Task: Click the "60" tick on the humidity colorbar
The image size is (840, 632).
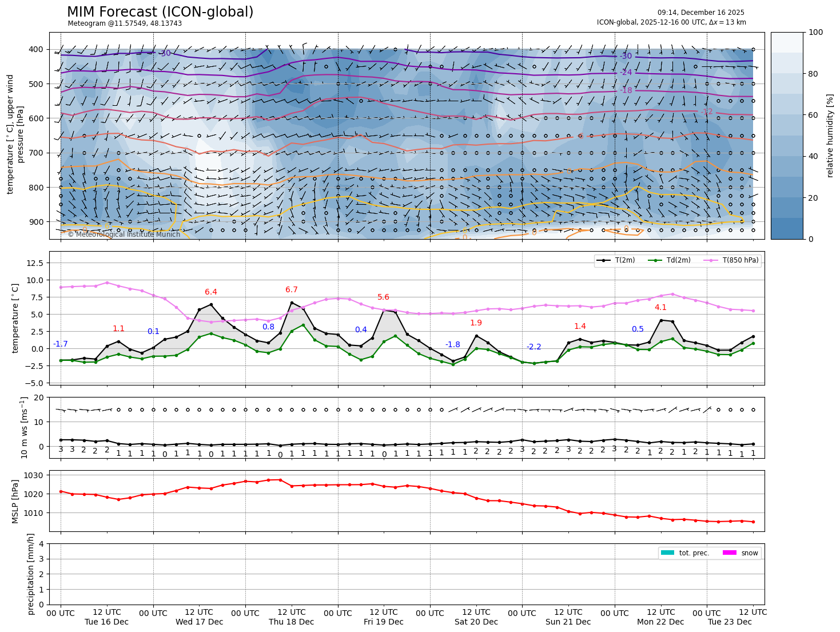Action: 814,115
